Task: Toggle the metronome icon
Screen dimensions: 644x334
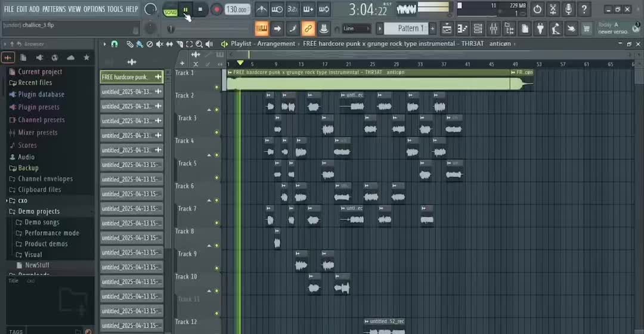Action: coord(261,9)
